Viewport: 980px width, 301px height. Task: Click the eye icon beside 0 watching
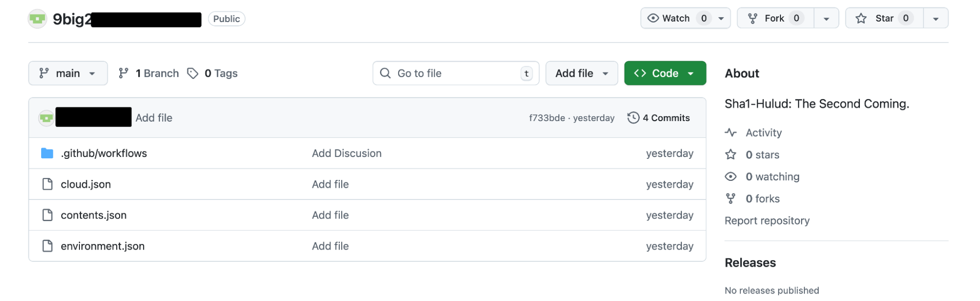731,176
